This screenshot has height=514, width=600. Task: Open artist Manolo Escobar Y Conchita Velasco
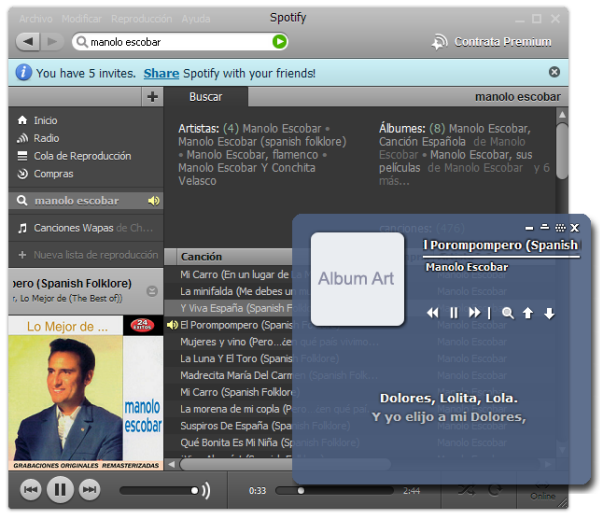pos(247,174)
